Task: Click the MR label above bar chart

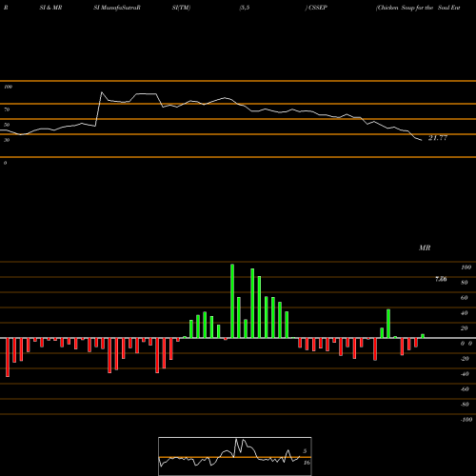Action: (x=425, y=248)
